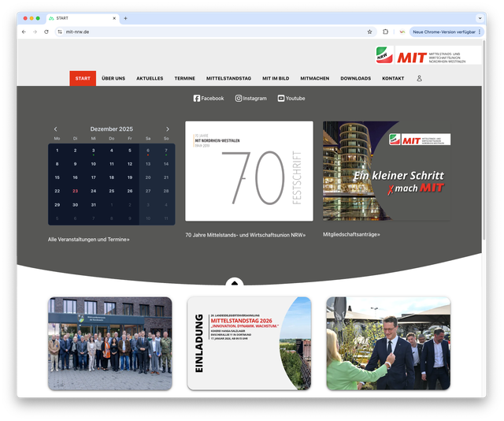Click 'Neue Chrome-Version verfügbar' button
The width and height of the screenshot is (504, 421).
pos(444,32)
